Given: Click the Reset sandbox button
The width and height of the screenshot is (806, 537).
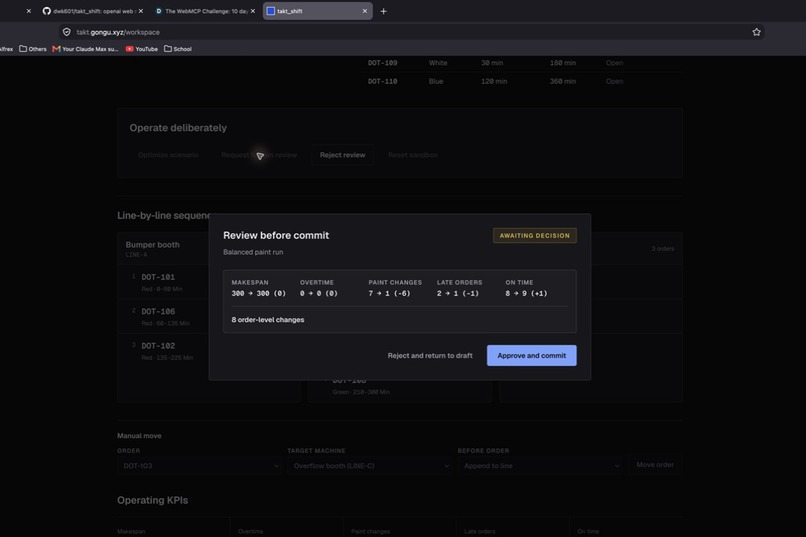Looking at the screenshot, I should 413,155.
